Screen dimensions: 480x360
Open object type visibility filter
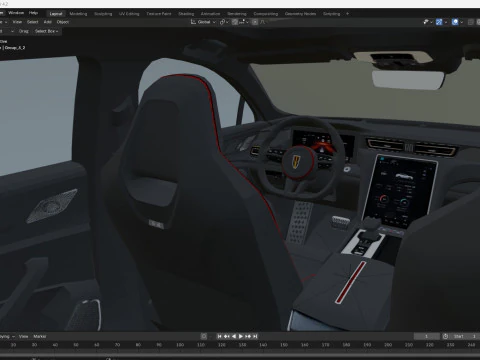pos(428,22)
